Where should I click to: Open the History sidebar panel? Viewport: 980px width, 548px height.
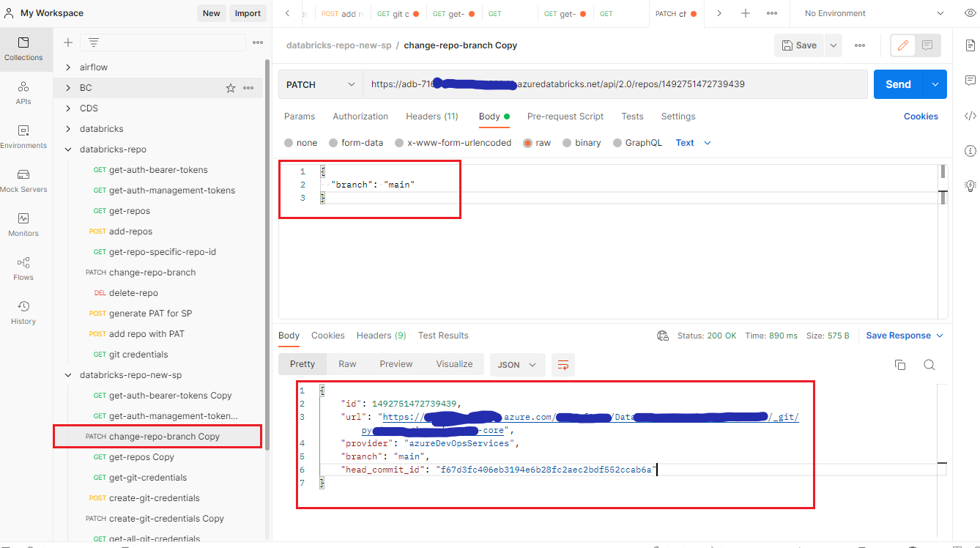23,313
